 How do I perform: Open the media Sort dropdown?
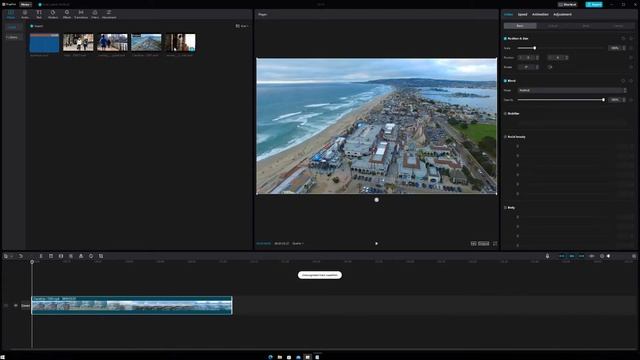tap(242, 26)
